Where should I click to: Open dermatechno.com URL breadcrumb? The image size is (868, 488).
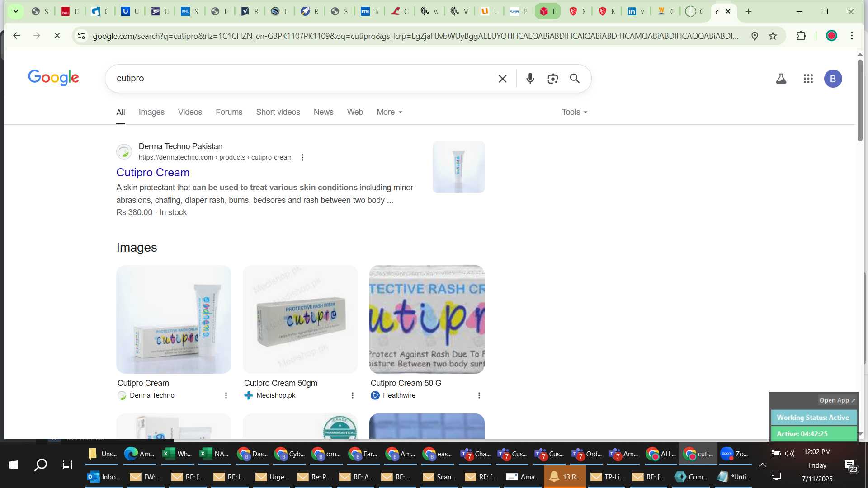coord(216,157)
